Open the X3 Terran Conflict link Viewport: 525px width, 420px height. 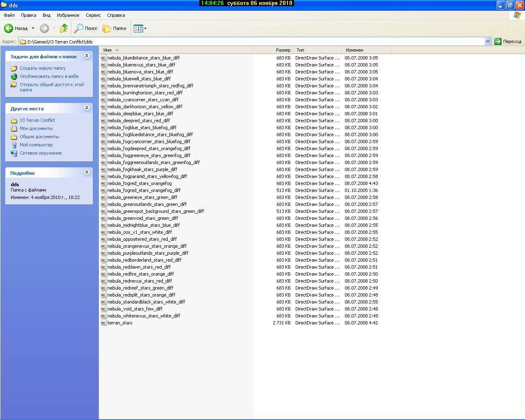[37, 121]
